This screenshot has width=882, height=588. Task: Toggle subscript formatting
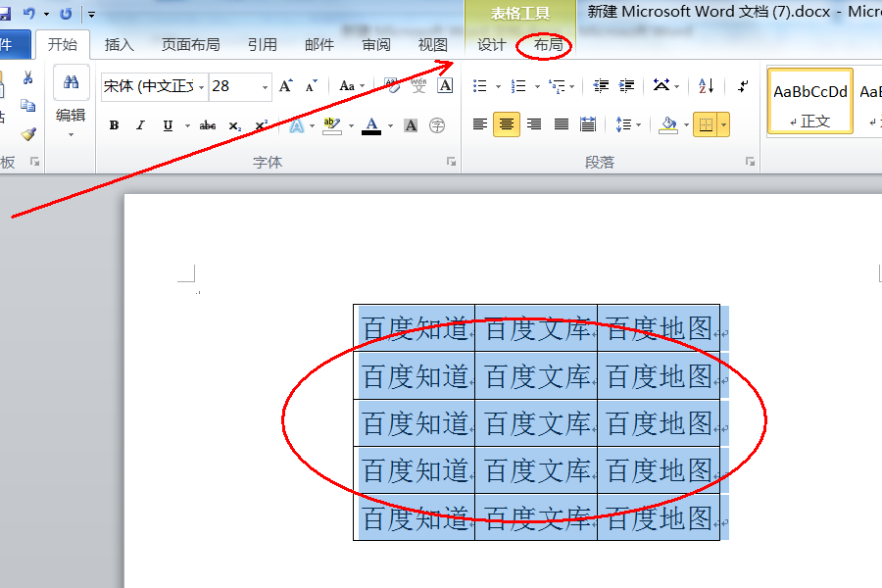click(x=234, y=125)
